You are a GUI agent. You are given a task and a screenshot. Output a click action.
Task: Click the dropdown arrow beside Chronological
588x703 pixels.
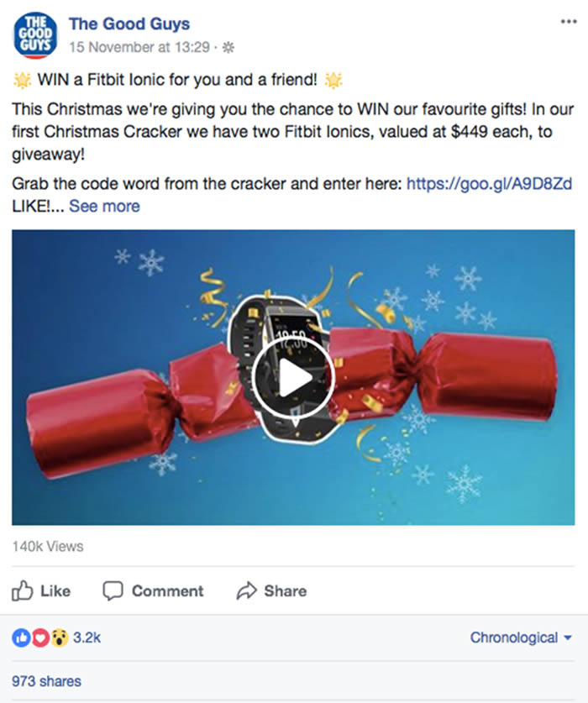[568, 637]
